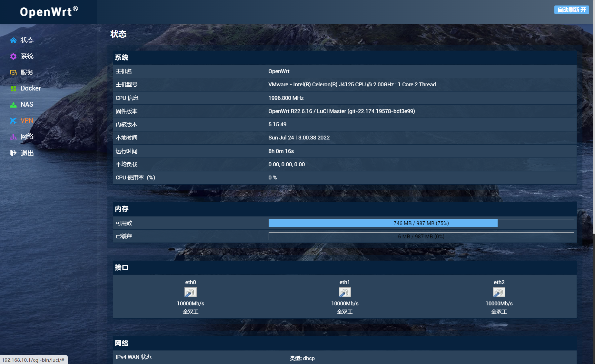This screenshot has width=595, height=364.
Task: Open the NAS menu
Action: tap(27, 104)
